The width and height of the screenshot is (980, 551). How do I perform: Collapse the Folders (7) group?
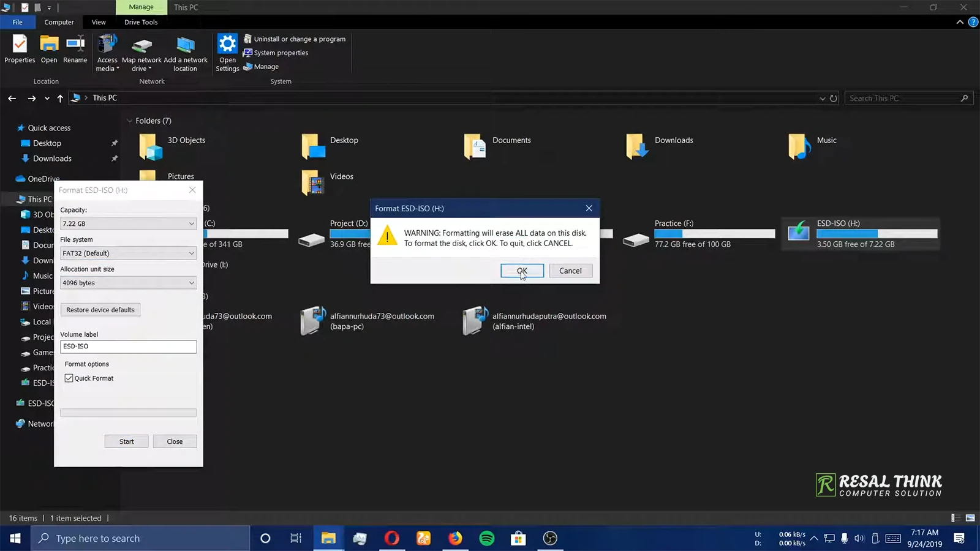point(129,121)
